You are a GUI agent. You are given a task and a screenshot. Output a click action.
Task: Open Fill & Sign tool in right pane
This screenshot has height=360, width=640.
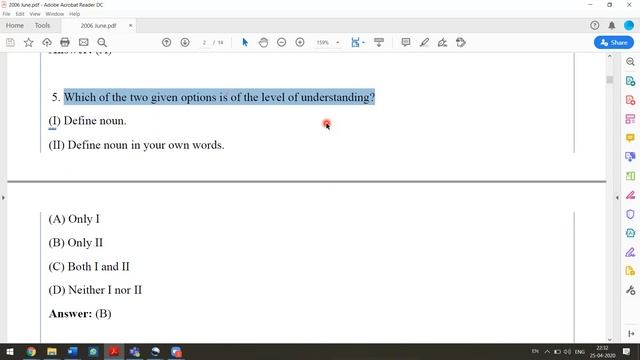[x=630, y=252]
